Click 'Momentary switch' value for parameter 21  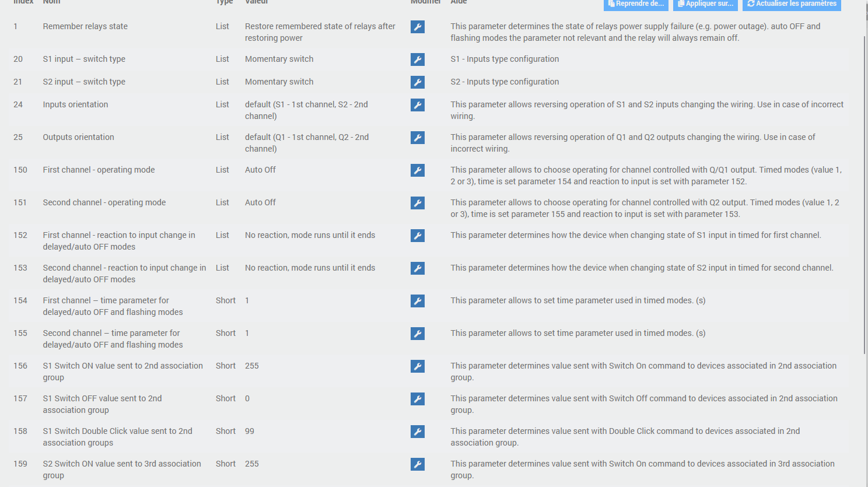pos(279,82)
